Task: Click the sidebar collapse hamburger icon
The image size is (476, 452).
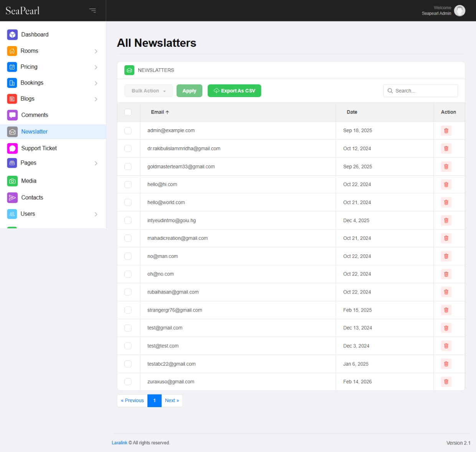Action: (93, 10)
